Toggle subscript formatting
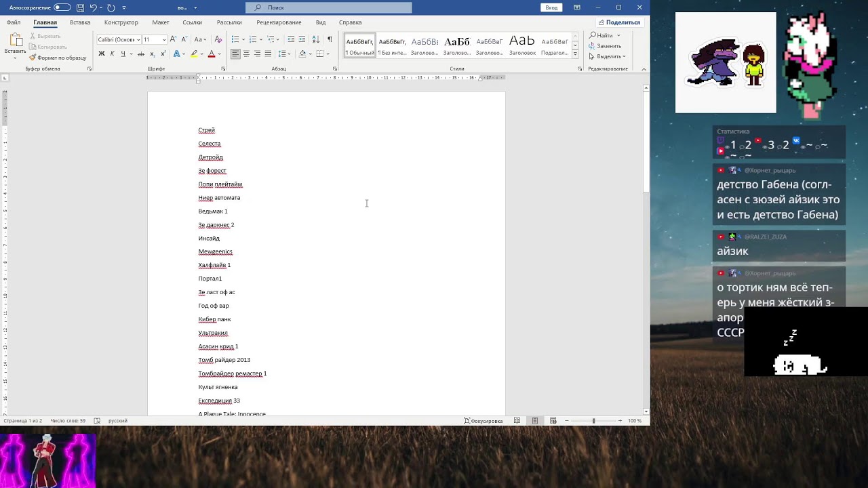This screenshot has width=868, height=488. point(153,54)
